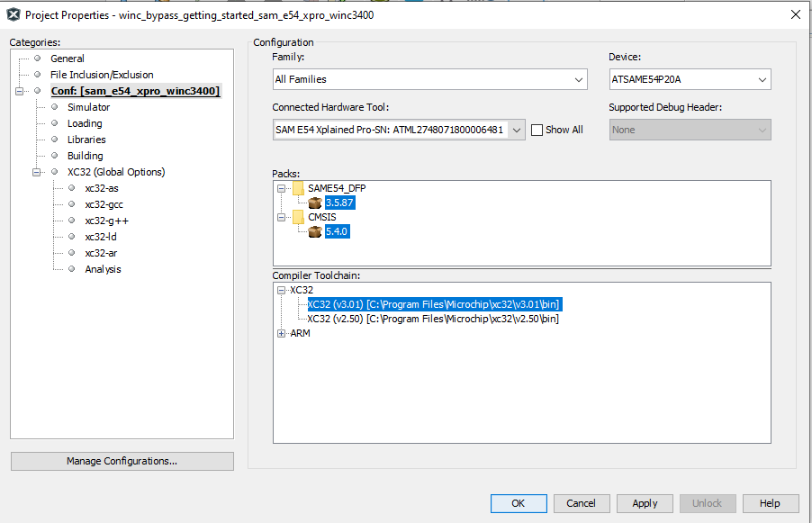The image size is (812, 523).
Task: Select the SAME54_DFP folder icon in Packs
Action: click(298, 188)
